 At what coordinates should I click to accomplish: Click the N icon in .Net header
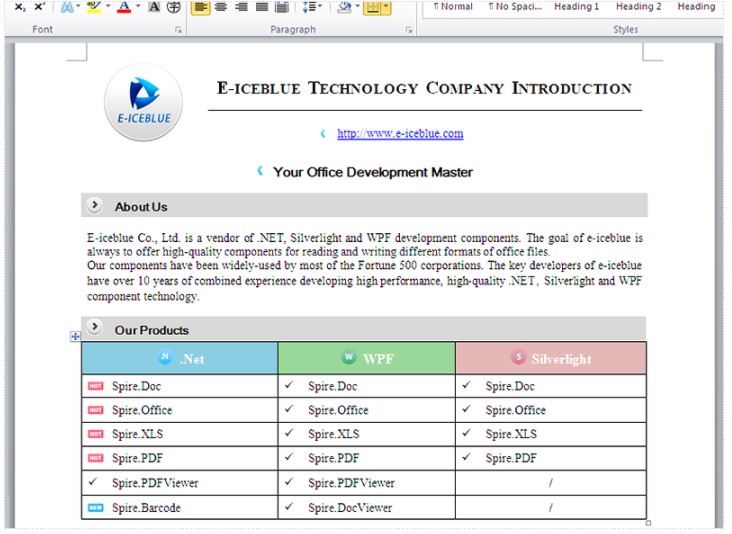point(165,356)
